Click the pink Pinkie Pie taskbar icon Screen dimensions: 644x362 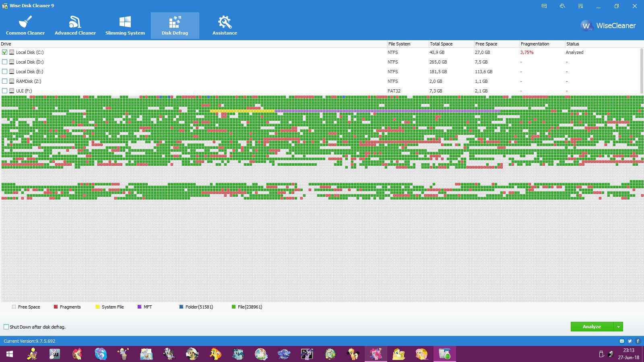pyautogui.click(x=376, y=354)
